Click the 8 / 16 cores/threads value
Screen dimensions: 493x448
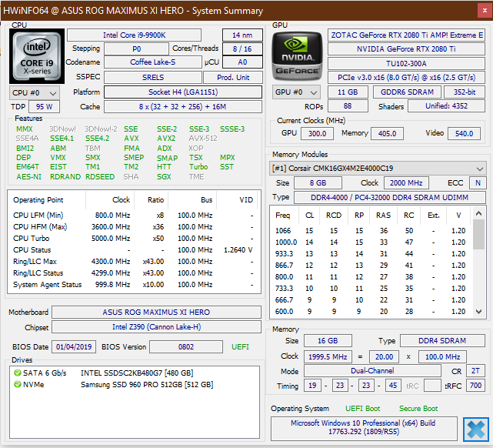click(242, 49)
